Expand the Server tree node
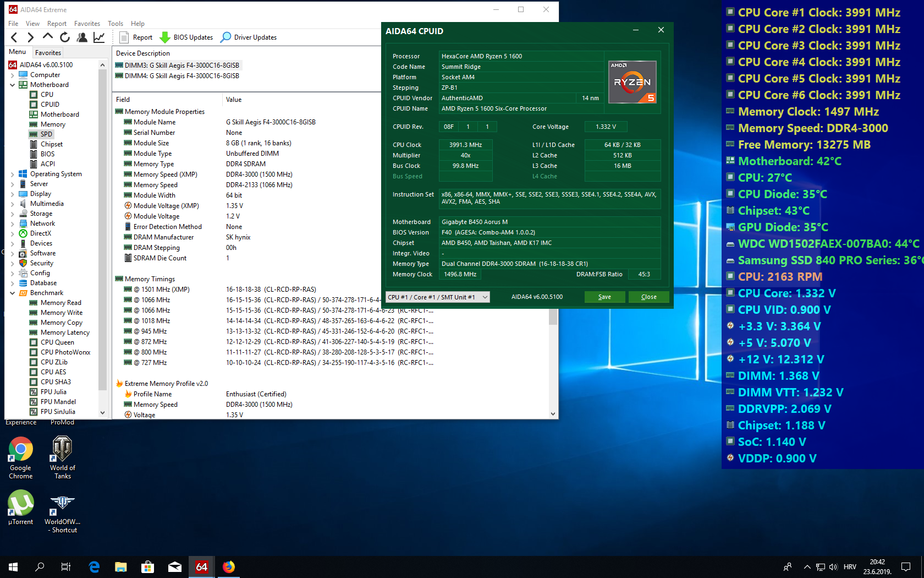This screenshot has width=924, height=578. point(12,184)
